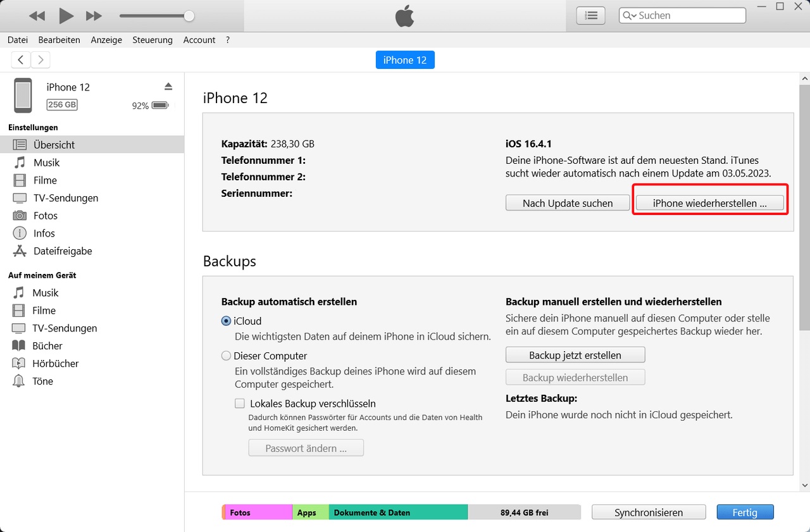This screenshot has width=810, height=532.
Task: Eject the iPhone 12 device
Action: coord(168,86)
